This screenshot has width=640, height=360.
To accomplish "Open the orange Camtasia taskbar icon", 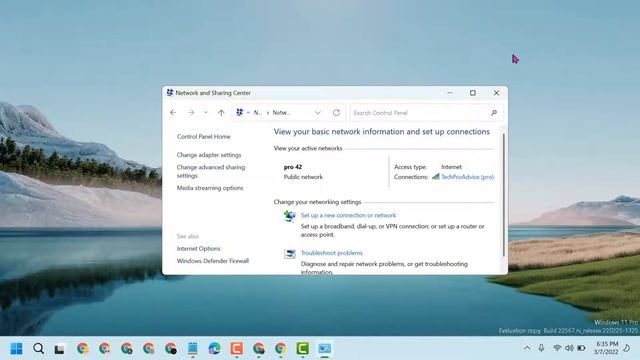I will click(x=236, y=349).
